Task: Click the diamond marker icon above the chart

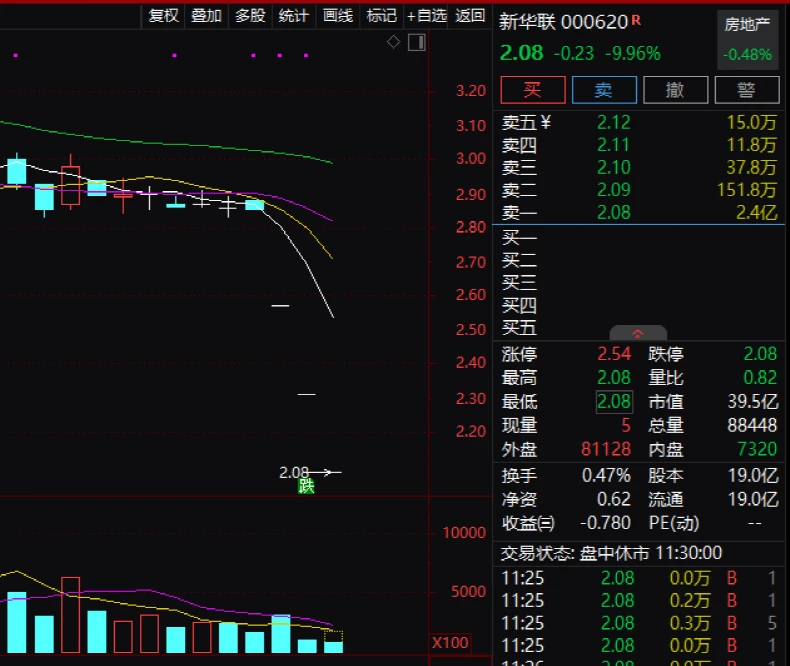Action: [x=394, y=42]
